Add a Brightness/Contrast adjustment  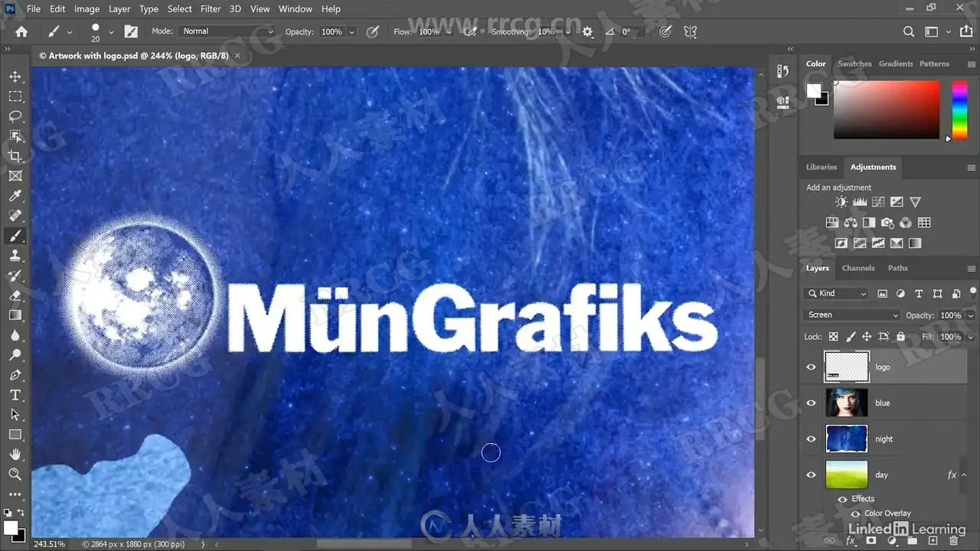(x=841, y=202)
